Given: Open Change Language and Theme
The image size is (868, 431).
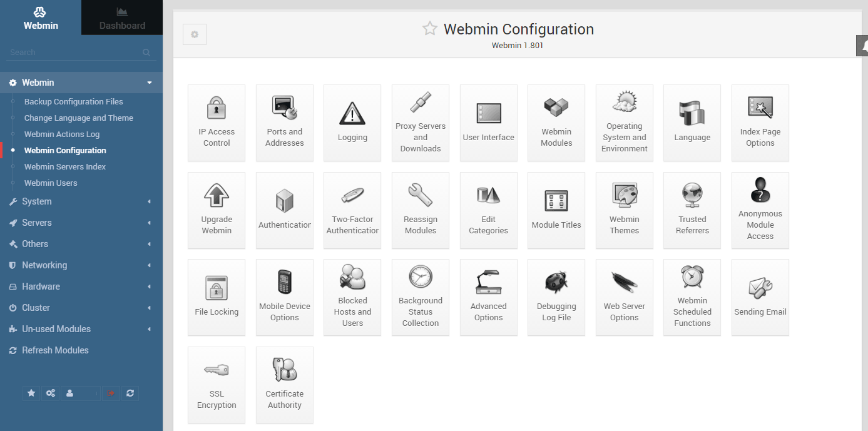Looking at the screenshot, I should click(x=79, y=118).
